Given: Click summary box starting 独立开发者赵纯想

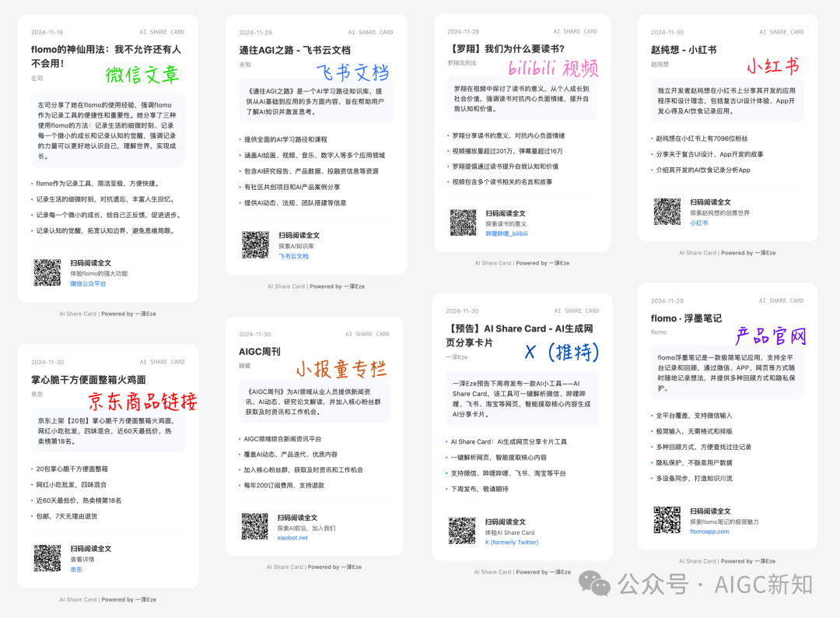Looking at the screenshot, I should point(727,100).
